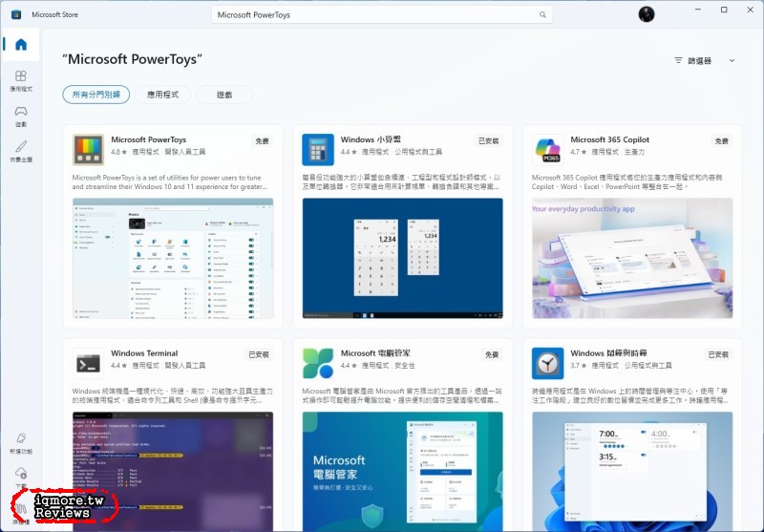Click the Windows Terminal app icon
The image size is (764, 532).
(x=88, y=364)
